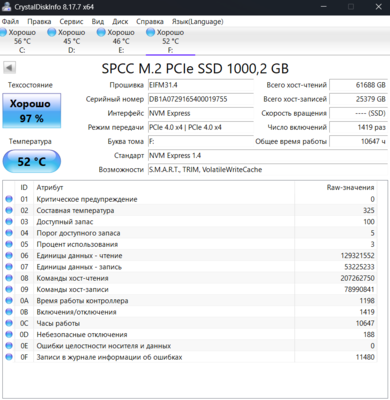Select the Небезопасные отключения attribute row

click(190, 334)
